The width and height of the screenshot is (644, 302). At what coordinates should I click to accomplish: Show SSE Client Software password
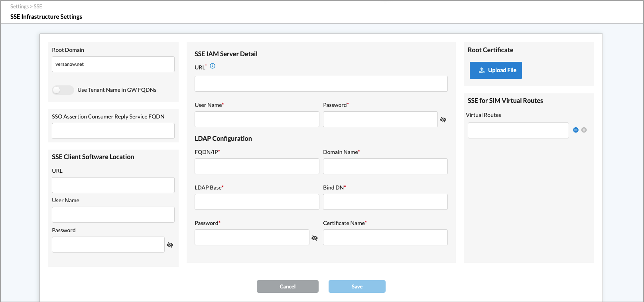(170, 245)
